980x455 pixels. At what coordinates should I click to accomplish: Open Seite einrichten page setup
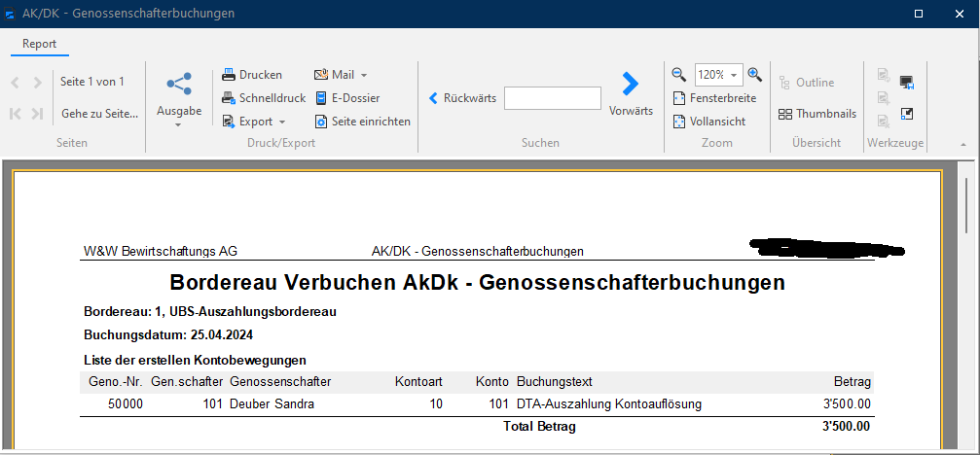[x=362, y=122]
